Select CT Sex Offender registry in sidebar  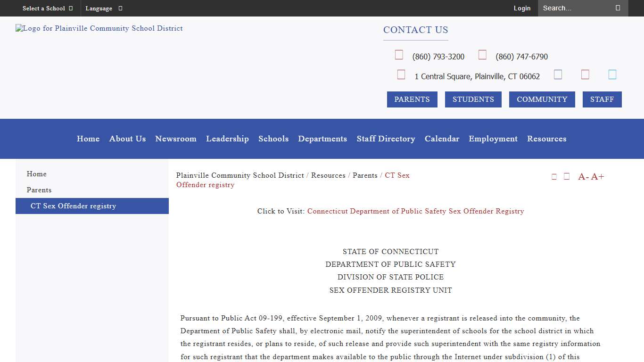point(73,206)
